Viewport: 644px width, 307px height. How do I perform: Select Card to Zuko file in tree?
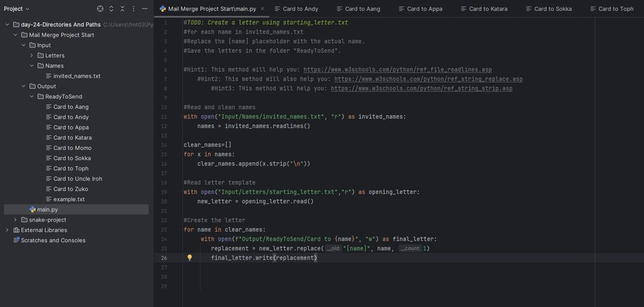[x=71, y=189]
